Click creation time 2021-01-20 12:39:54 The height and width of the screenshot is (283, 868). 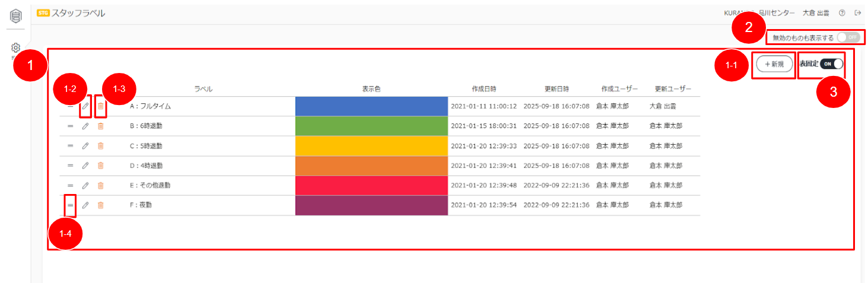tap(484, 205)
